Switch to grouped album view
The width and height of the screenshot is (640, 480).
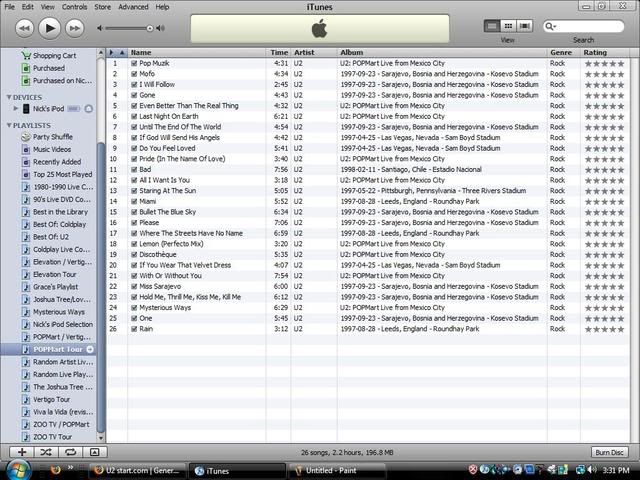pyautogui.click(x=508, y=26)
